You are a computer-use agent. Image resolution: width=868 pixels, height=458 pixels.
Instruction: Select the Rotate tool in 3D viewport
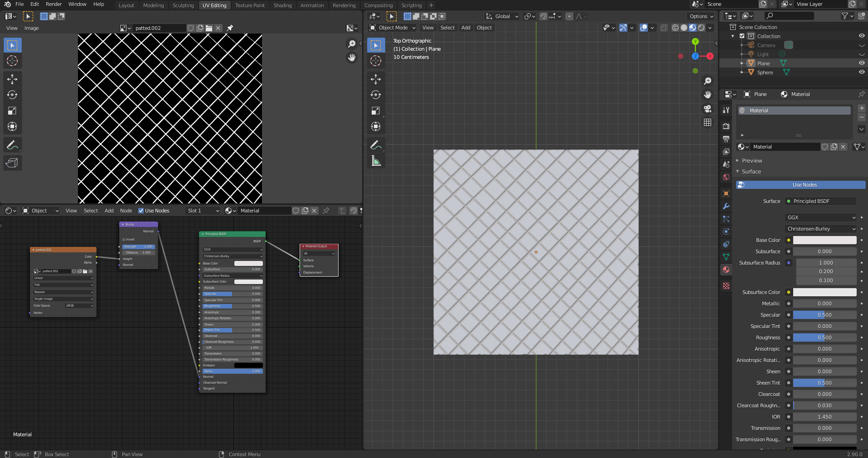(x=375, y=95)
